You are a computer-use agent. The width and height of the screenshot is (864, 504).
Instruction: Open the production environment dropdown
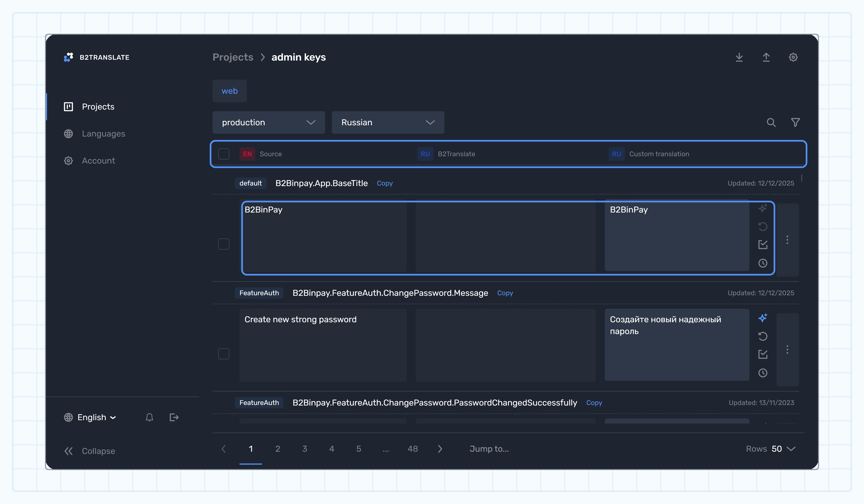pyautogui.click(x=268, y=122)
